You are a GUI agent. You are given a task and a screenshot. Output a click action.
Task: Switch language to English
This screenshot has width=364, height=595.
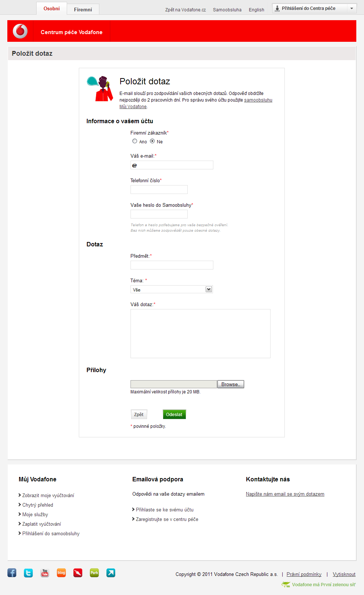click(x=256, y=10)
